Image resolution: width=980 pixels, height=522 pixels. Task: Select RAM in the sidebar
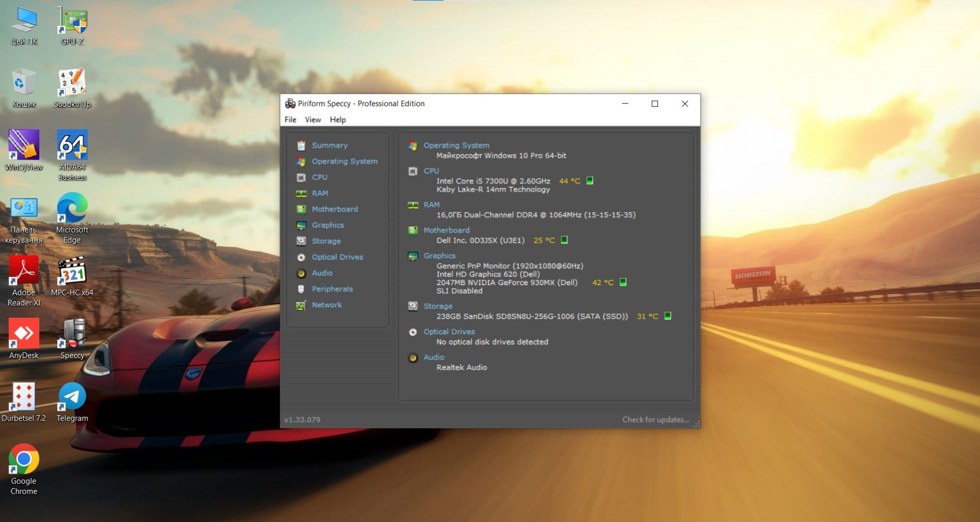320,193
